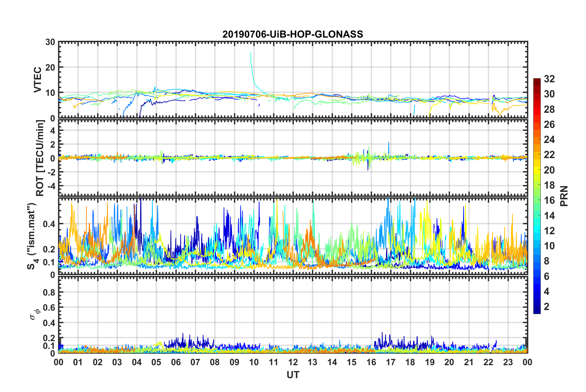The image size is (586, 392).
Task: Click the UT axis tick label 11
Action: (x=274, y=362)
